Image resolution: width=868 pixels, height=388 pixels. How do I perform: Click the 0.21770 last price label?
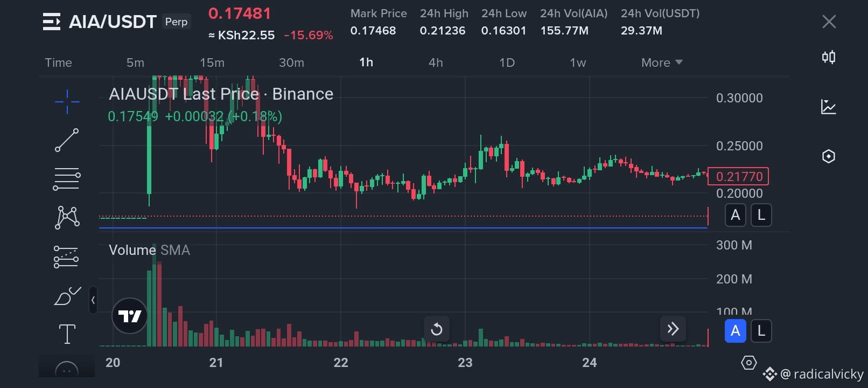coord(738,176)
